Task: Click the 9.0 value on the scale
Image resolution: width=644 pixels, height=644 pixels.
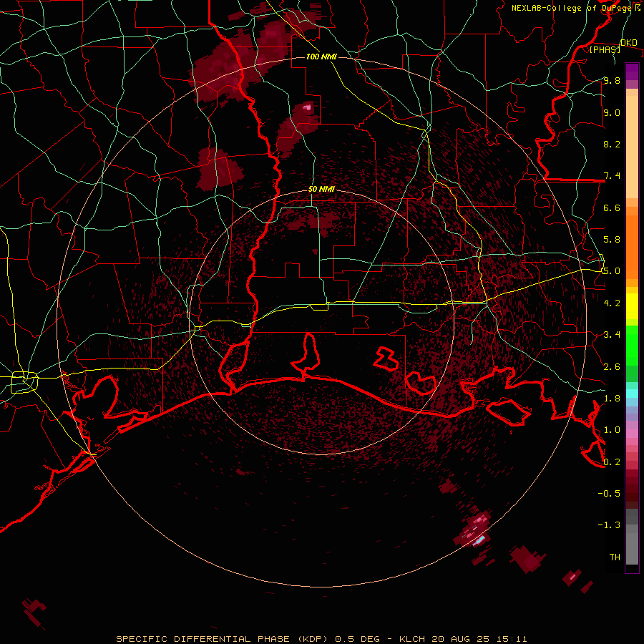Action: (x=612, y=112)
